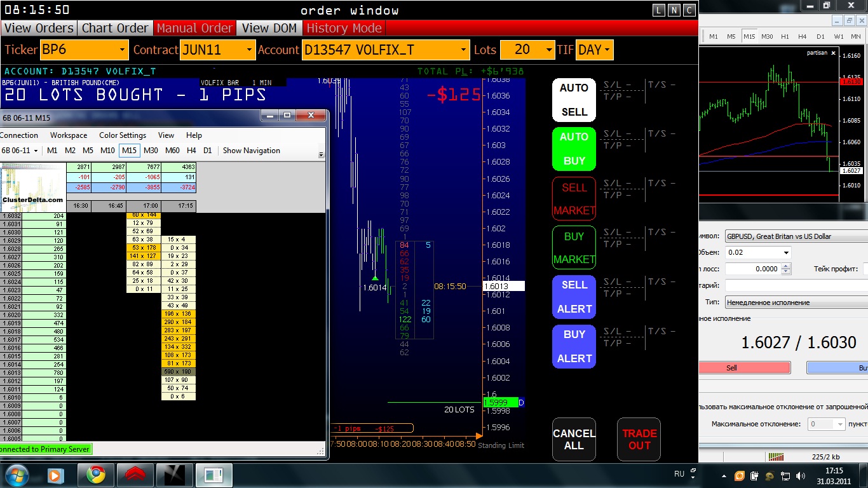This screenshot has height=488, width=868.
Task: Click the network tray icon
Action: (x=786, y=476)
